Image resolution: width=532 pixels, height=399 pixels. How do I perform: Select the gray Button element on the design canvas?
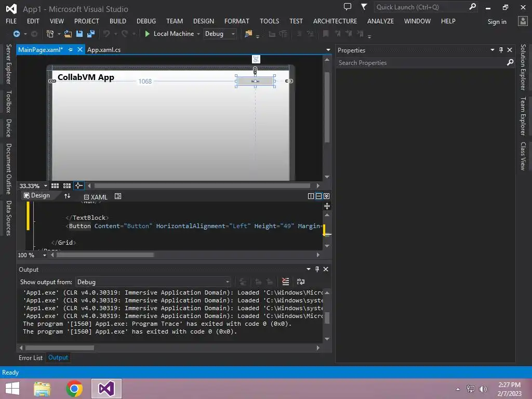point(255,81)
